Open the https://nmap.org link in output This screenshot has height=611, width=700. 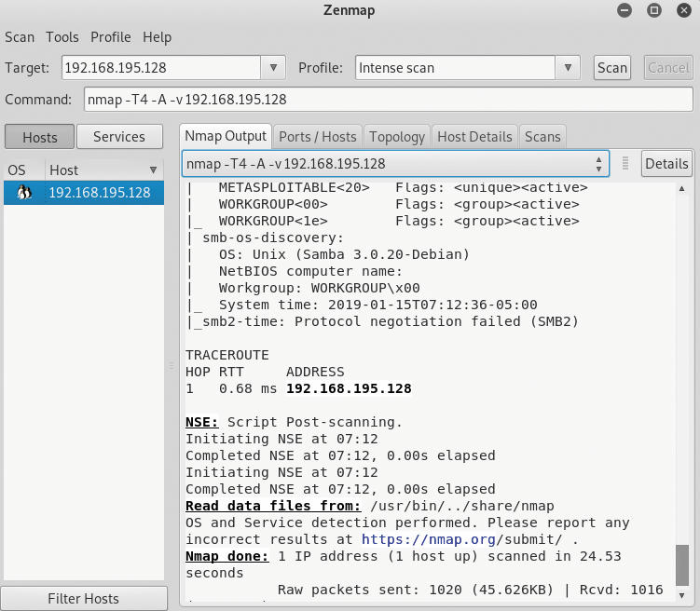click(429, 539)
